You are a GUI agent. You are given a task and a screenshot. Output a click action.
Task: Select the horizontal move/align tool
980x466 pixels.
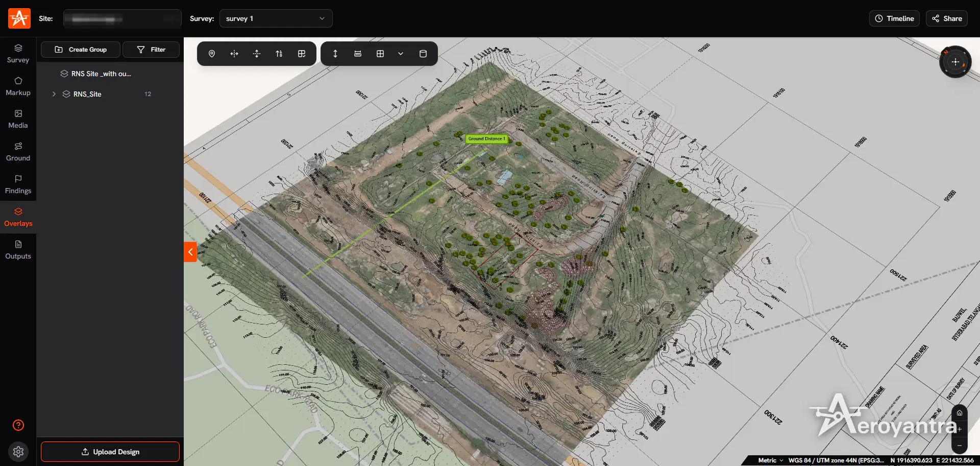234,54
